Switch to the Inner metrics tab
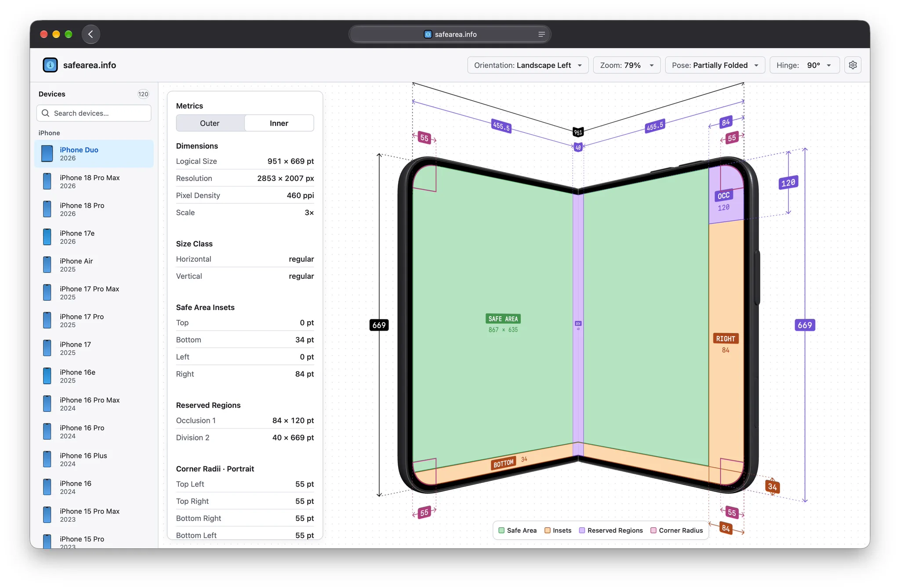This screenshot has width=900, height=588. pos(279,123)
